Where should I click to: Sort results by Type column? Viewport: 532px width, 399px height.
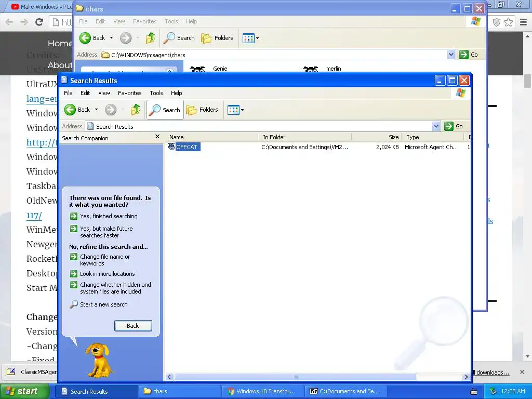pos(433,137)
